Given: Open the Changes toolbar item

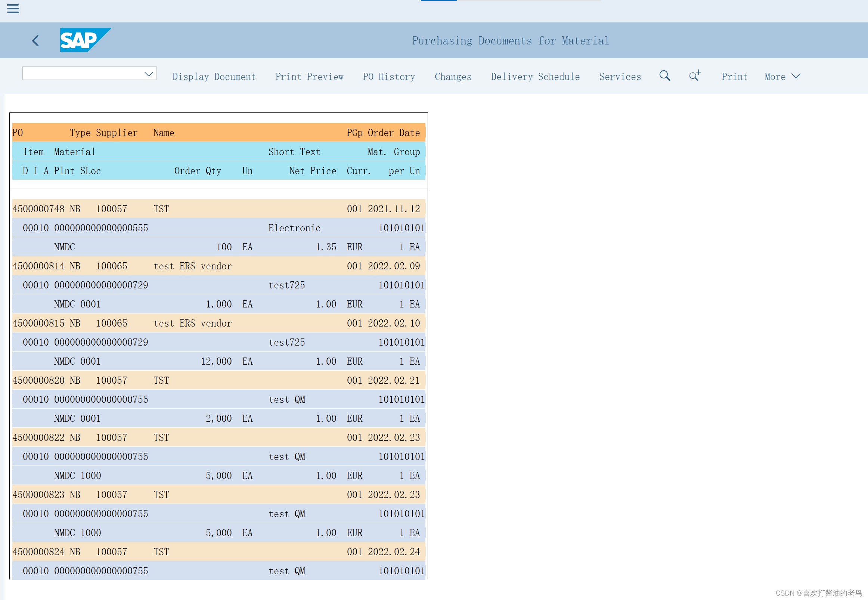Looking at the screenshot, I should 453,77.
